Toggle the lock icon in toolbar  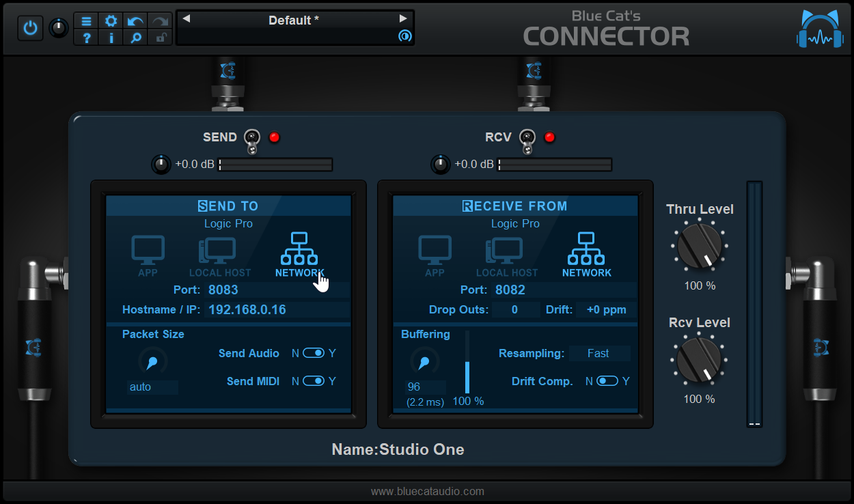click(x=160, y=38)
